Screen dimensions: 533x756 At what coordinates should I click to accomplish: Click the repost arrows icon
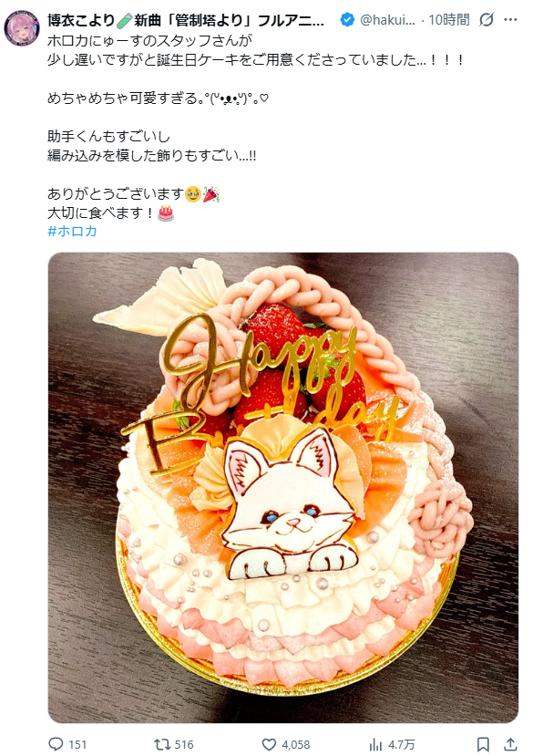point(162,744)
